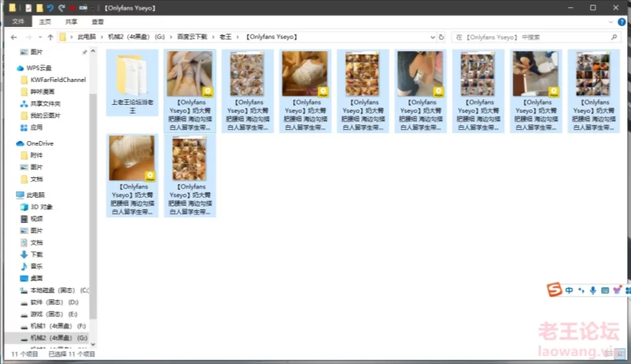Select 机械2 (4t黑盘) (G:) in sidebar
This screenshot has height=364, width=631.
(58, 338)
